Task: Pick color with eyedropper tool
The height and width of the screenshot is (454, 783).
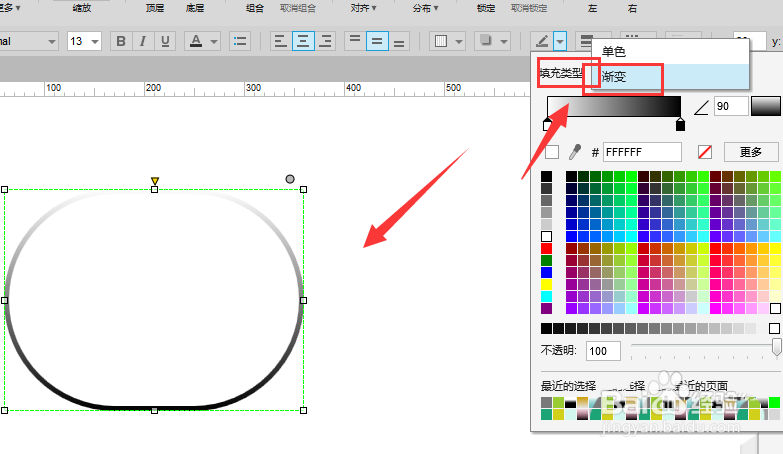Action: 575,152
